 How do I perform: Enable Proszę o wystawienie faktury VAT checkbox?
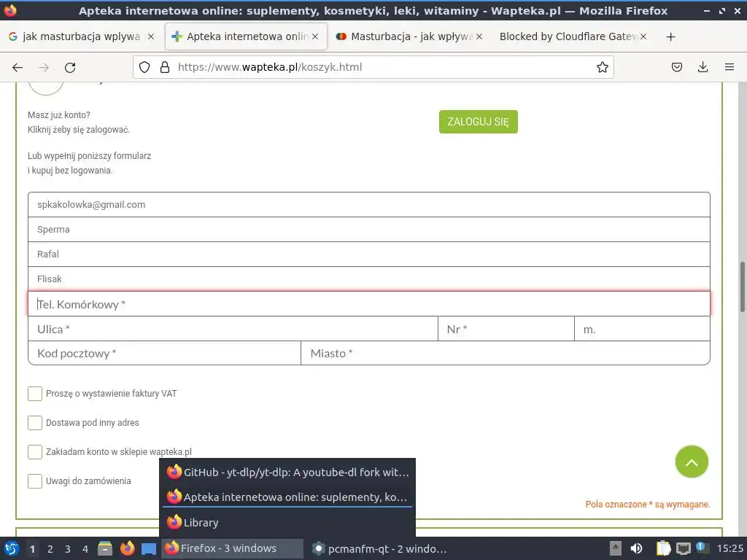tap(35, 394)
